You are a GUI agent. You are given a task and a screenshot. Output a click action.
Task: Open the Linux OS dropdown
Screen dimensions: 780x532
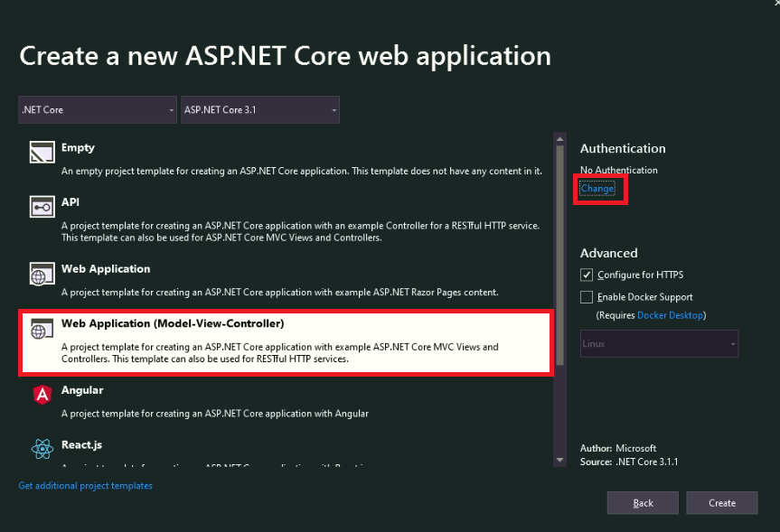(x=659, y=344)
